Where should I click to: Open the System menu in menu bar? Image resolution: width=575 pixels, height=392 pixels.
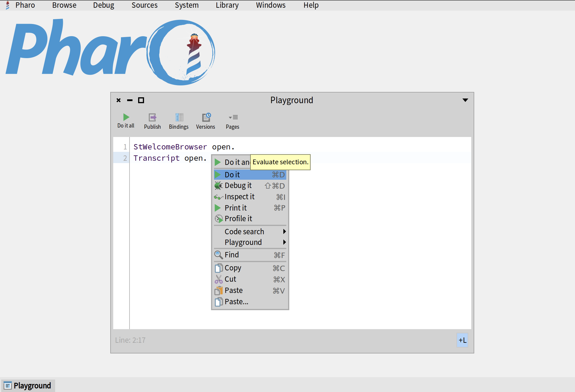coord(186,5)
